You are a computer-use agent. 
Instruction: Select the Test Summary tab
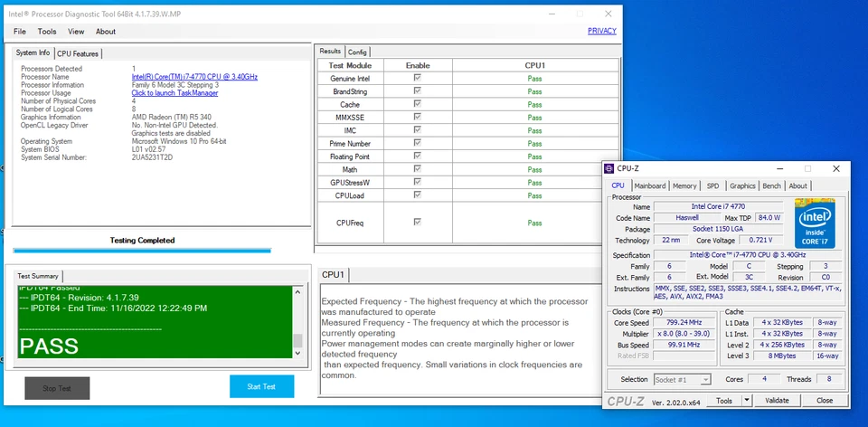38,276
